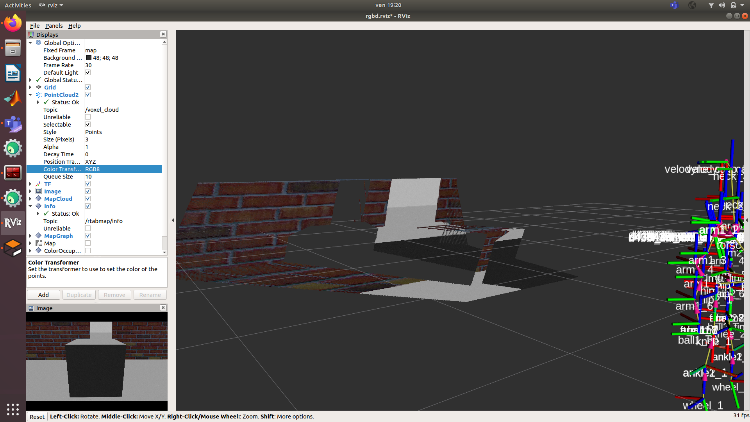Expand the MapGraph display entry

coord(31,235)
